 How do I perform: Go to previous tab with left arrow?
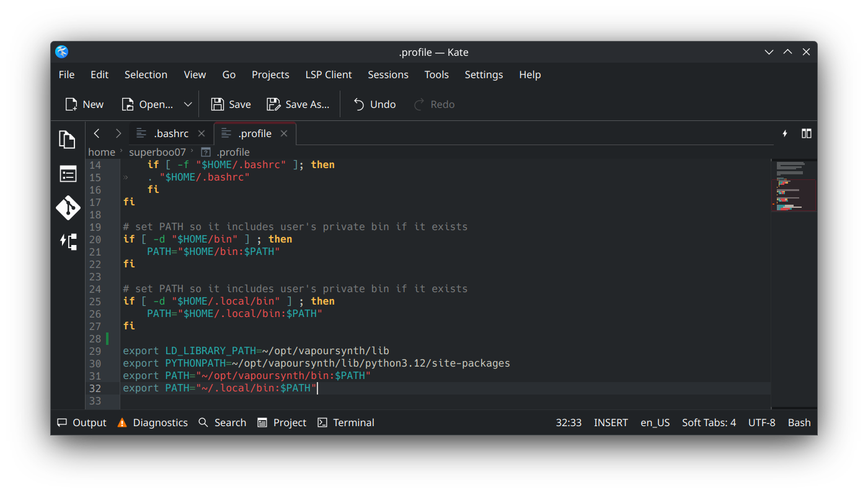(x=97, y=133)
